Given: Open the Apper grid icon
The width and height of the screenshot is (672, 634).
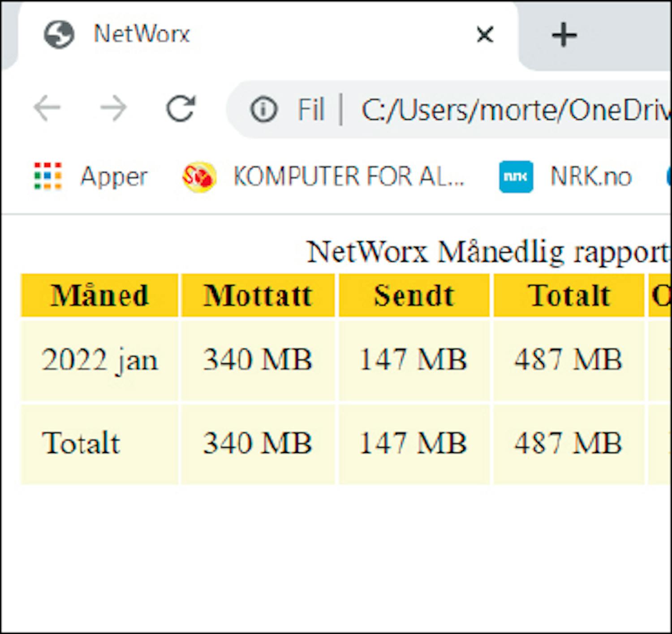Looking at the screenshot, I should (48, 176).
